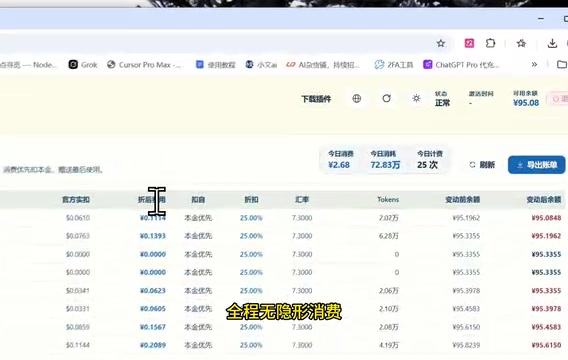This screenshot has height=360, width=568.
Task: Click the 4.19万 tokens cell
Action: [x=389, y=345]
